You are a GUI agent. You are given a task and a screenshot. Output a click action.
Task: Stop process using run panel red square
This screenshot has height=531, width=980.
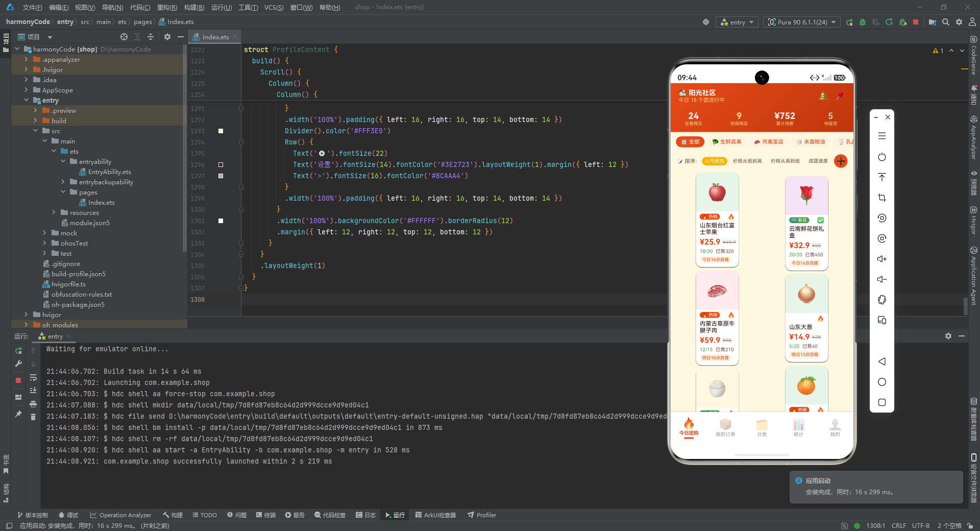(18, 380)
